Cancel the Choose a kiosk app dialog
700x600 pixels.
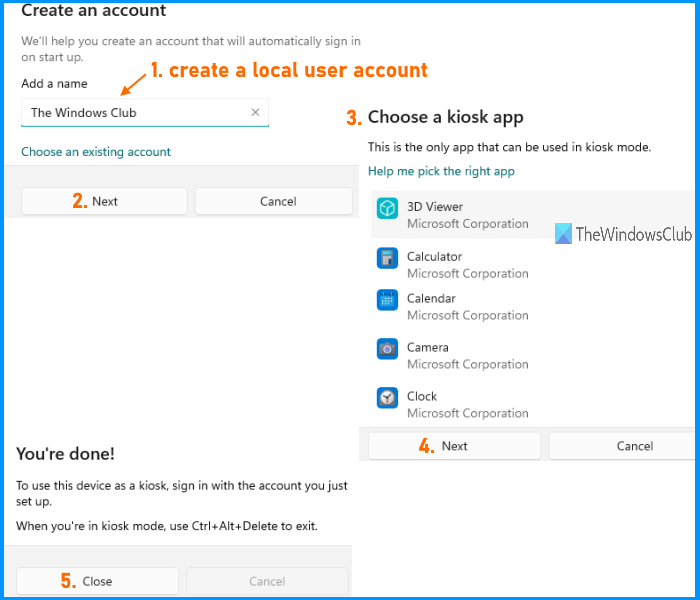(x=624, y=446)
